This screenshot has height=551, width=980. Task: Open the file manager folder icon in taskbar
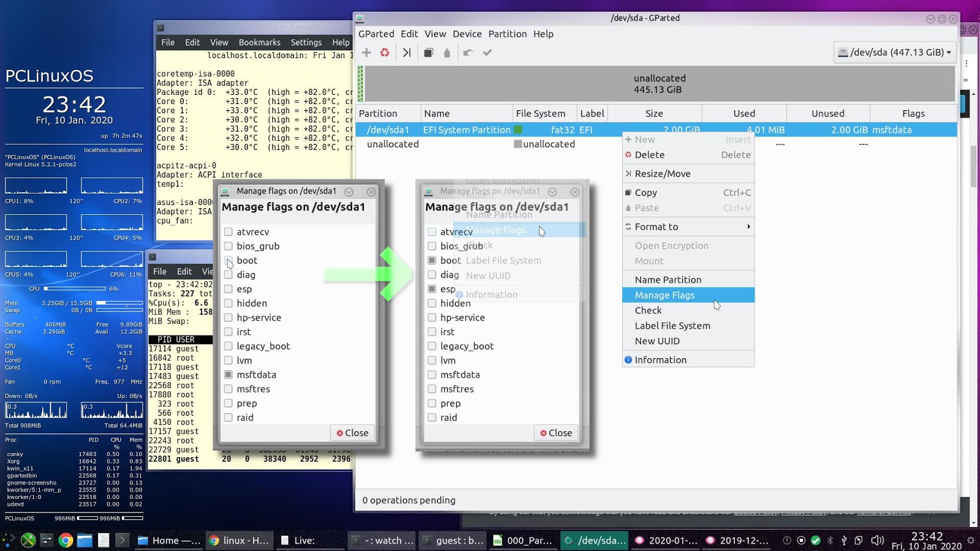(85, 540)
